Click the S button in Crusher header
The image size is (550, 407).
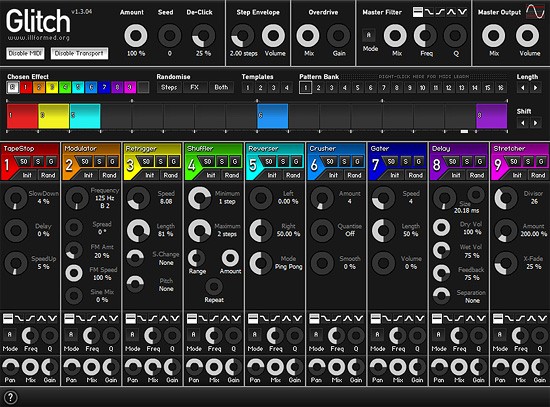tap(344, 161)
